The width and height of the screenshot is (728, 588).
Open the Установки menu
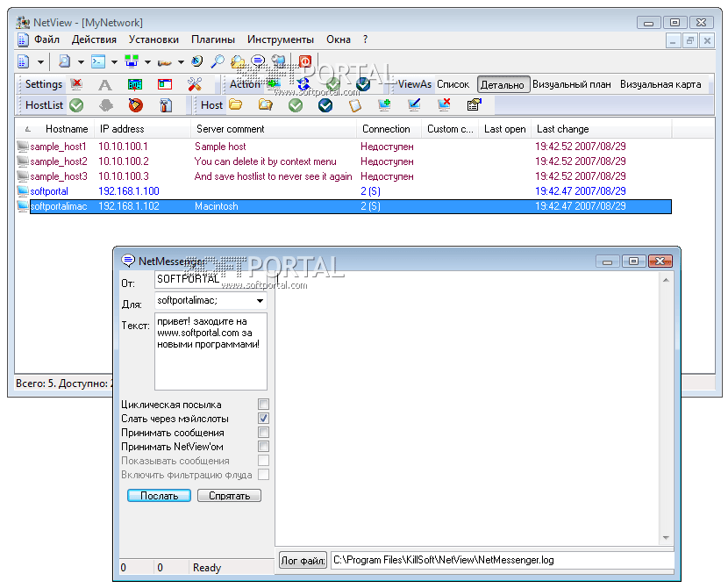(153, 39)
